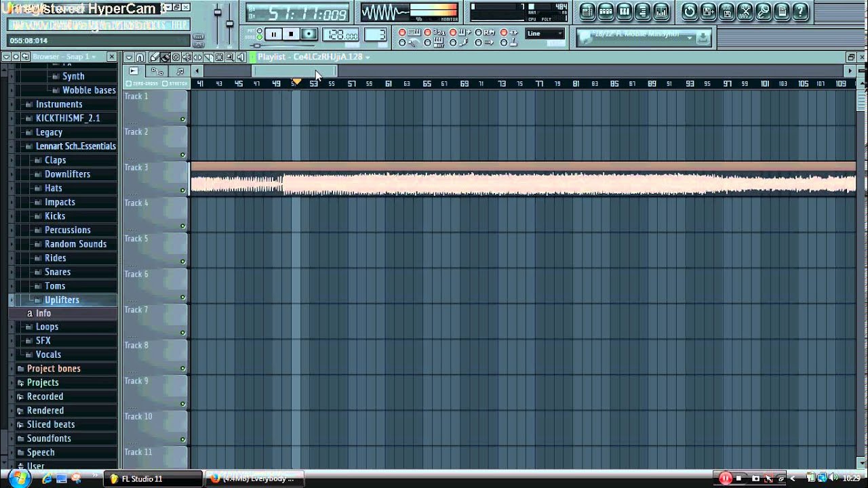The height and width of the screenshot is (488, 868).
Task: Adjust the main pitch slider
Action: (x=230, y=24)
